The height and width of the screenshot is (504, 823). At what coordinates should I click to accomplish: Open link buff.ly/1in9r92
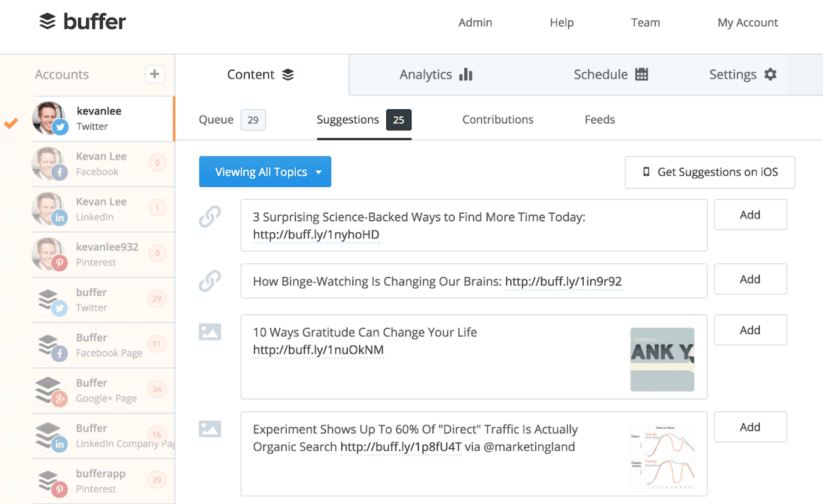click(563, 281)
